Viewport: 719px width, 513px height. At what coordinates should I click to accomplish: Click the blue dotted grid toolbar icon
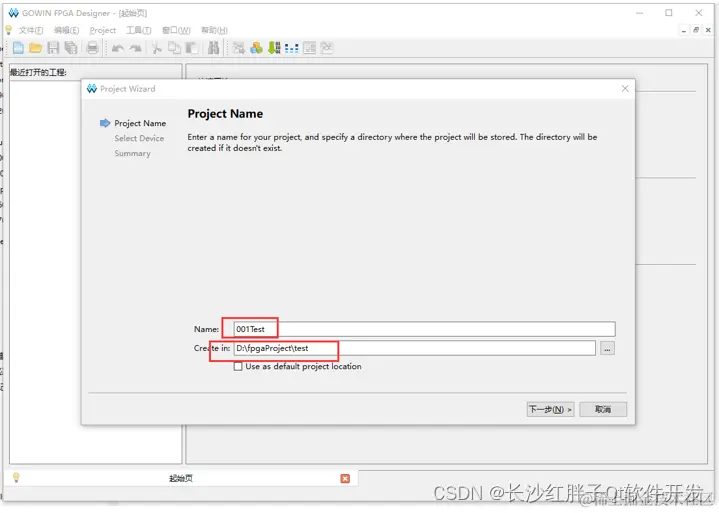[x=291, y=48]
